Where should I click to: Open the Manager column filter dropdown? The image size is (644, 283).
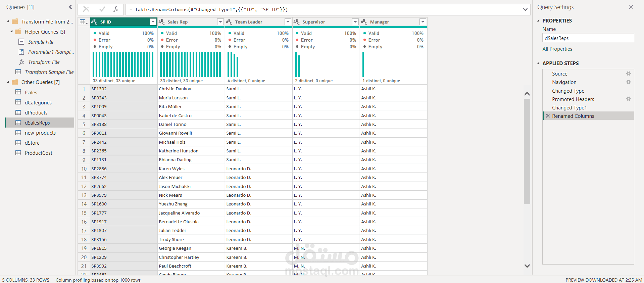pyautogui.click(x=423, y=22)
